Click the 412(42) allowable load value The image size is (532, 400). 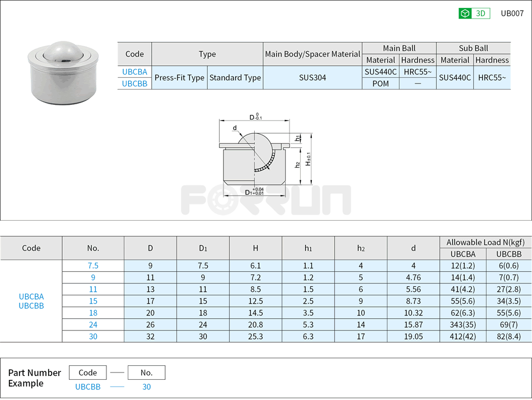point(463,337)
